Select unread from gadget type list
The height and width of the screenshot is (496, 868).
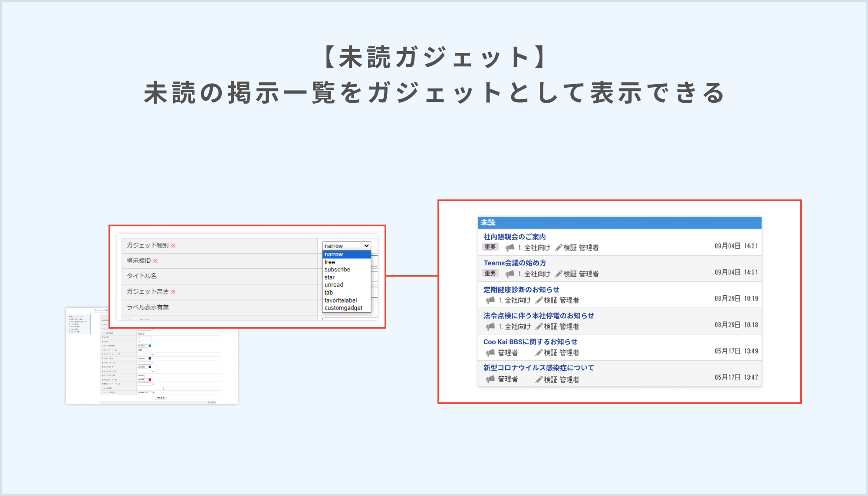[346, 285]
